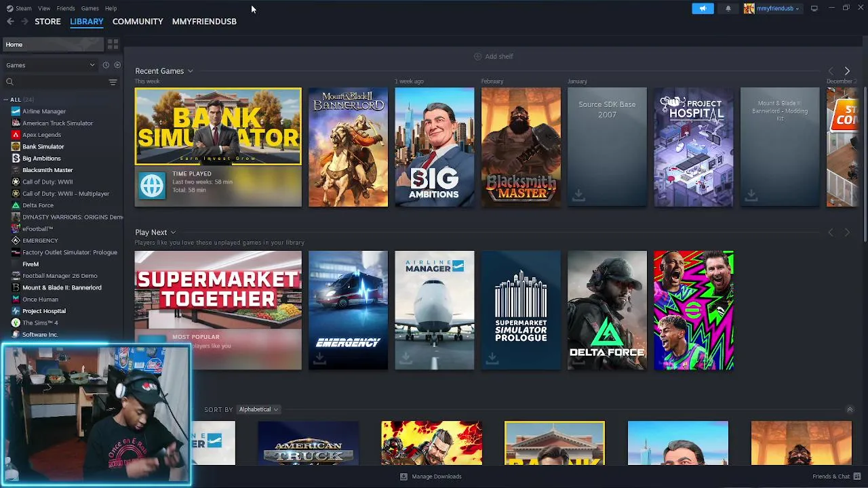Switch to Big Picture mode icon
Screen dimensions: 868x488
pyautogui.click(x=814, y=8)
